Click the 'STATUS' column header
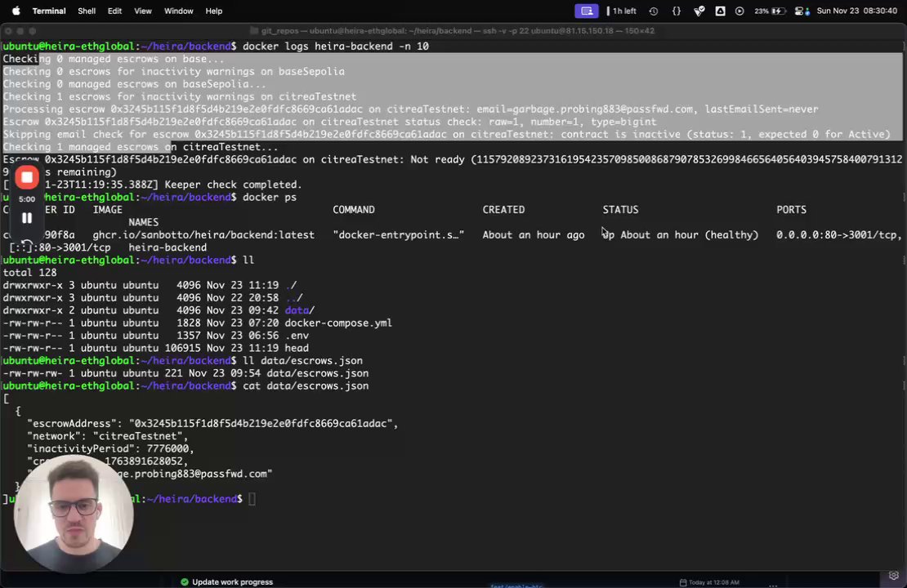The width and height of the screenshot is (907, 588). [x=621, y=210]
